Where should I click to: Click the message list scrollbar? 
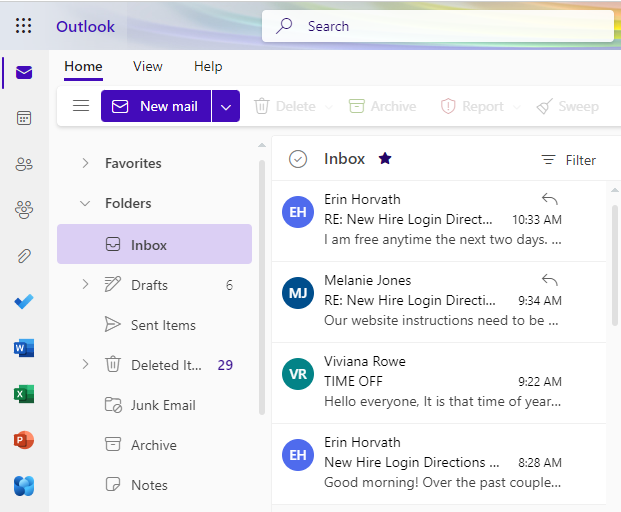click(x=615, y=265)
